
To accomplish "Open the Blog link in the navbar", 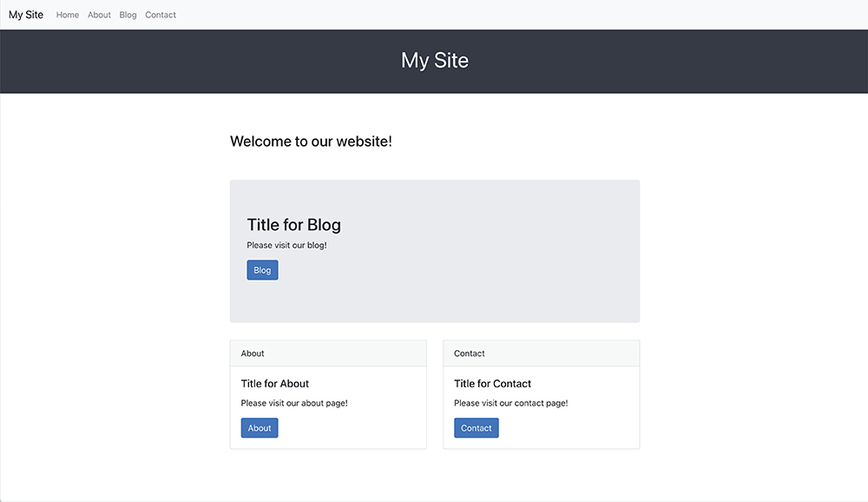I will click(x=128, y=15).
